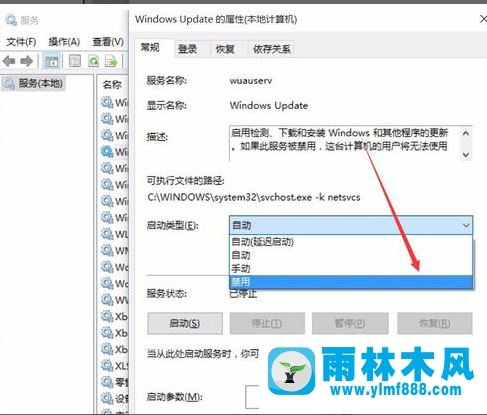Viewport: 487px width, 415px height.
Task: Click the 服务状态 label
Action: [x=166, y=294]
